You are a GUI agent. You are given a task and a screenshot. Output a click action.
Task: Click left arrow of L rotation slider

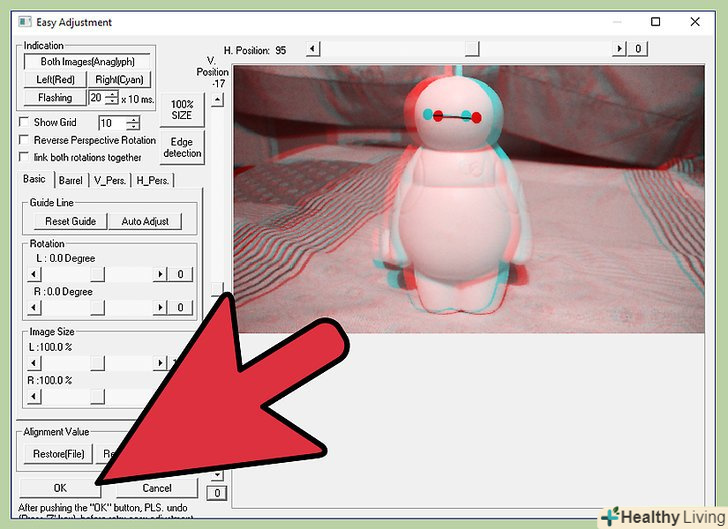(x=34, y=274)
